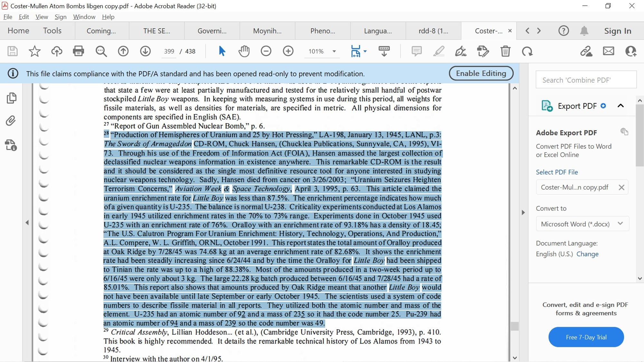Switch to the THE SE... document tab
The height and width of the screenshot is (362, 644).
point(157,31)
